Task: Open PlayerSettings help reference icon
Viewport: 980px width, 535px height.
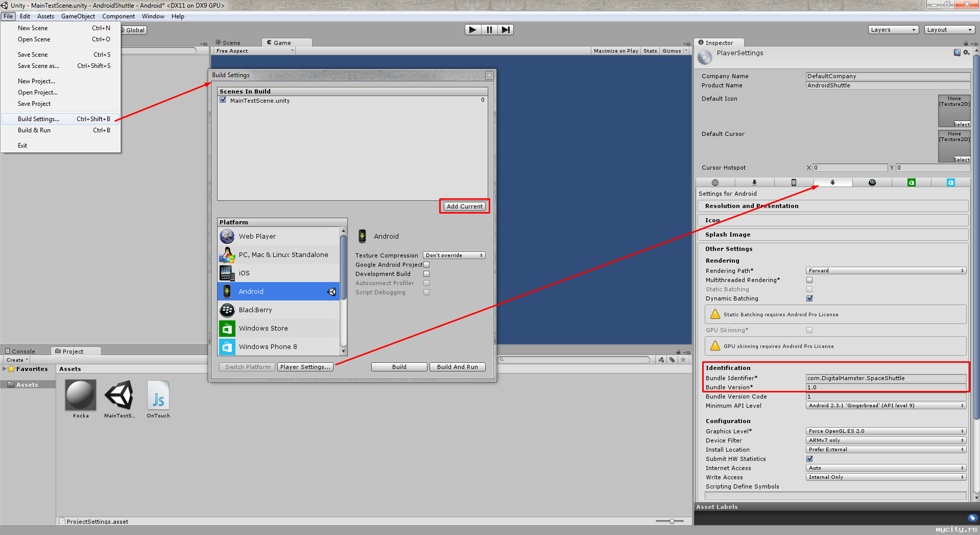Action: coord(957,53)
